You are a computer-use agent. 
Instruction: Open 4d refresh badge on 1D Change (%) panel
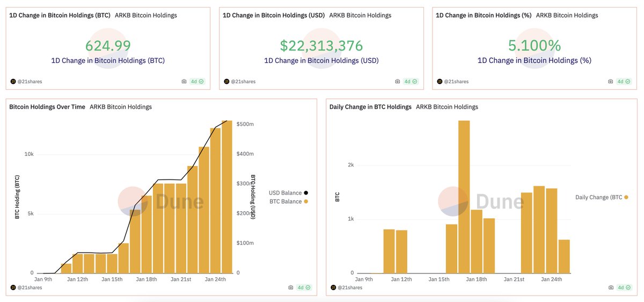[x=624, y=82]
